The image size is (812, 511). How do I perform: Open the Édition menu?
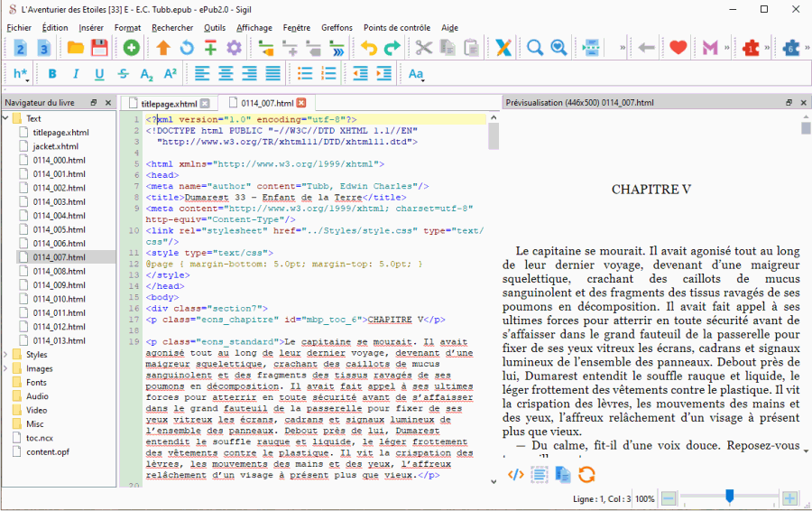(55, 27)
